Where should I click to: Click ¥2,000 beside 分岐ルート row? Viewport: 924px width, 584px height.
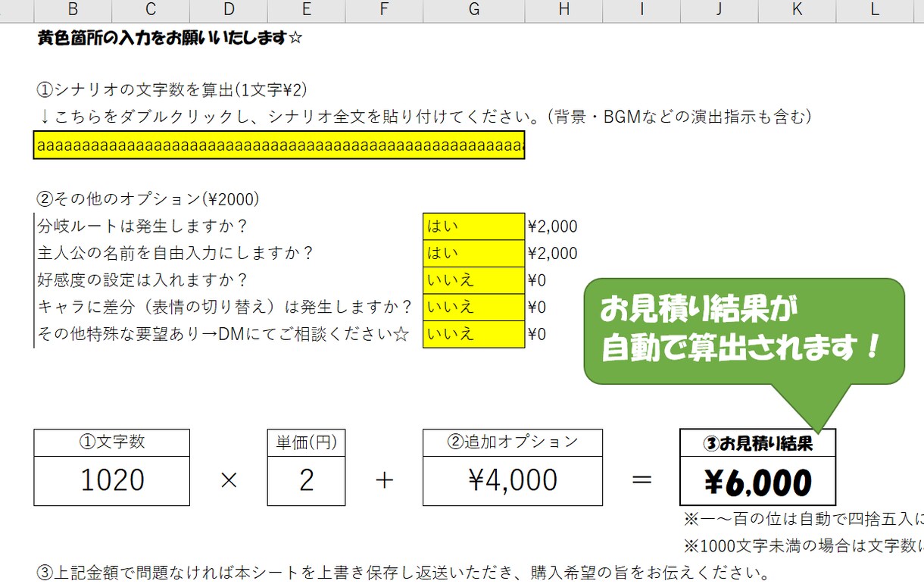[552, 226]
